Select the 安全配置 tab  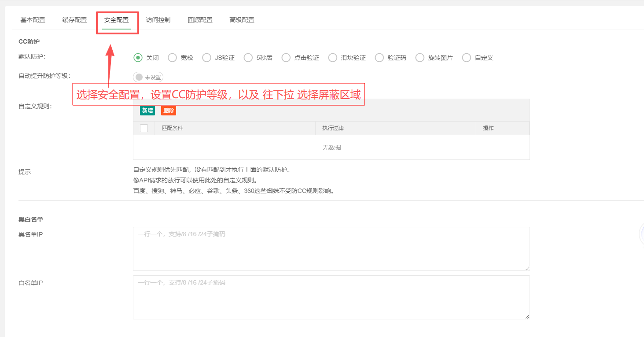116,20
